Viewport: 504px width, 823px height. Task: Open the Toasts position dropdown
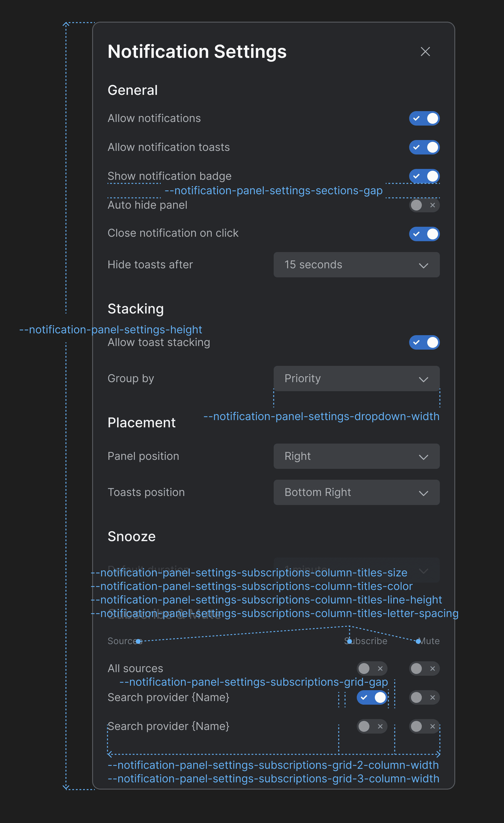coord(356,492)
